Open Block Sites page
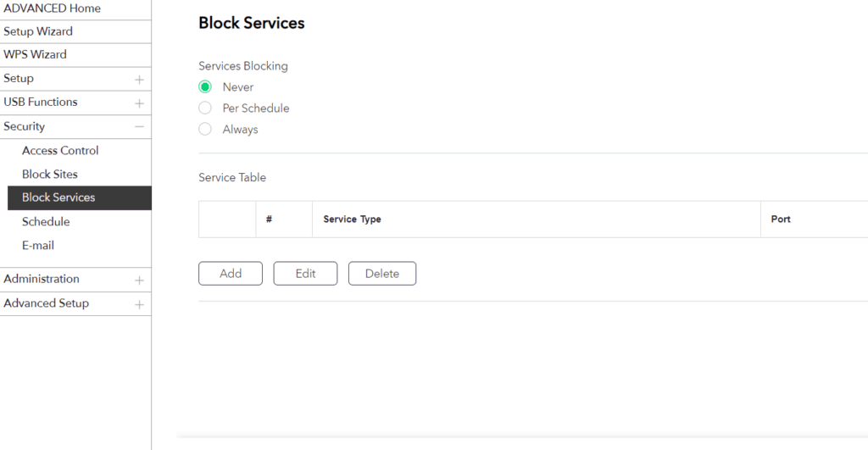 (49, 175)
